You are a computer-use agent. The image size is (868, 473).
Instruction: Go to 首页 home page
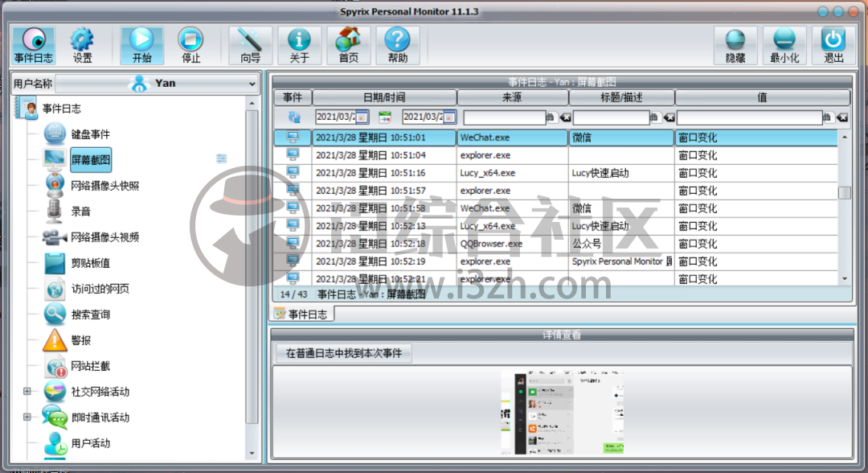[348, 45]
